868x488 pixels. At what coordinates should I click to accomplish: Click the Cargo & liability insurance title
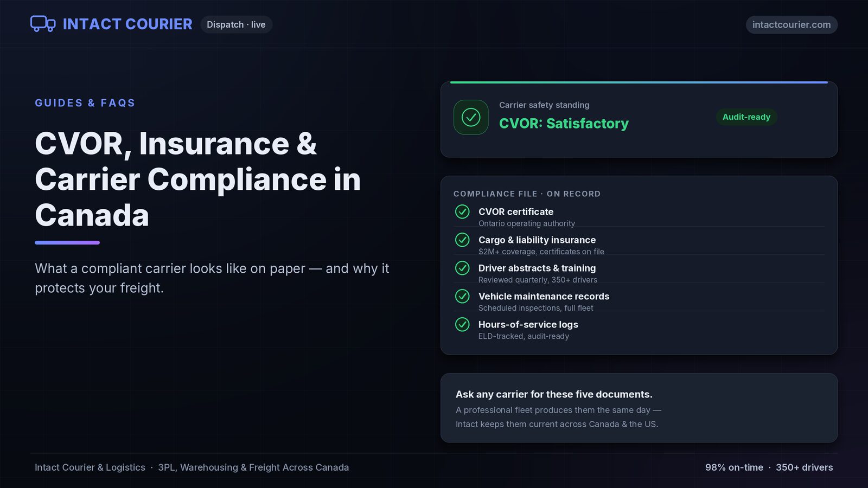click(x=537, y=240)
